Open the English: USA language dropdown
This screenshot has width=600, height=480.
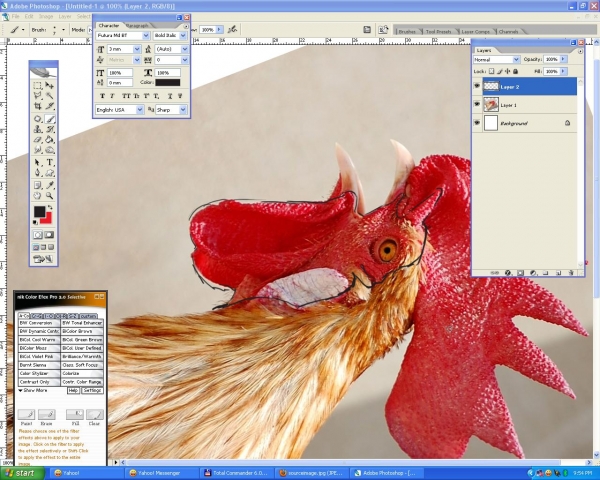coord(140,110)
